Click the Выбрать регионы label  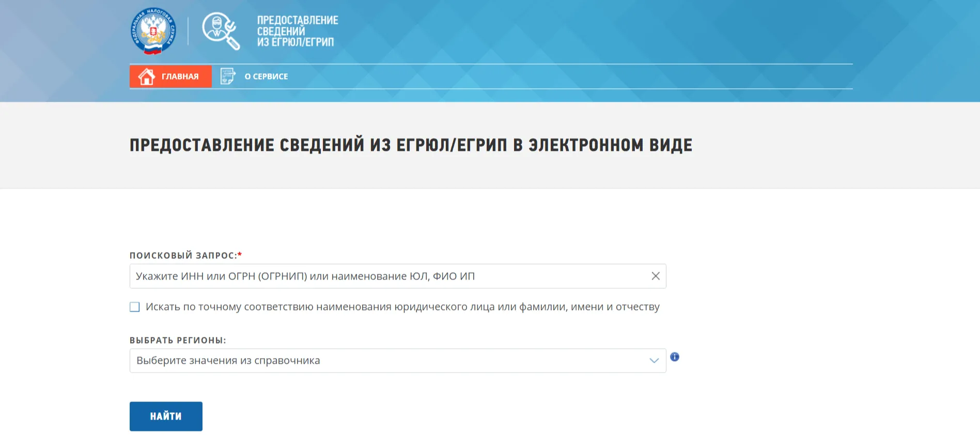click(177, 341)
